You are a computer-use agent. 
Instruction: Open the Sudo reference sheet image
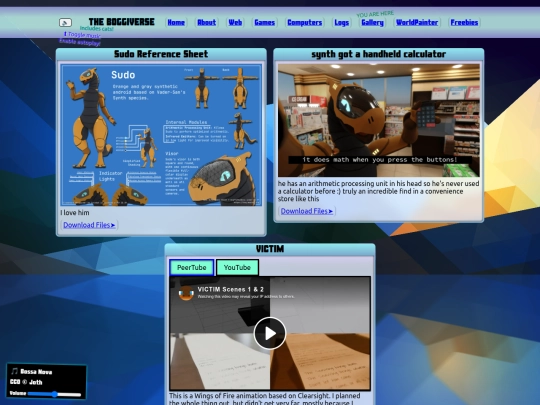click(x=161, y=135)
